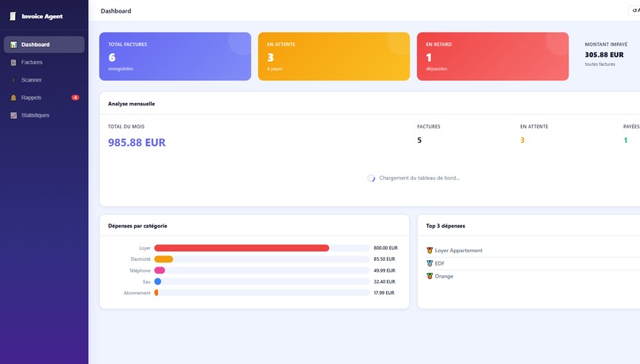The height and width of the screenshot is (364, 640).
Task: Click the 85.50 EUR amount
Action: pos(384,259)
